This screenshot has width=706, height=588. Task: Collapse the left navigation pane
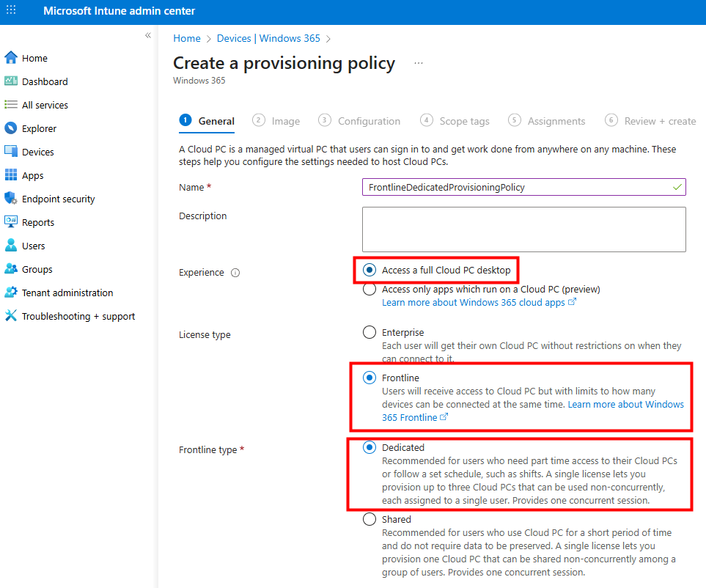[147, 35]
